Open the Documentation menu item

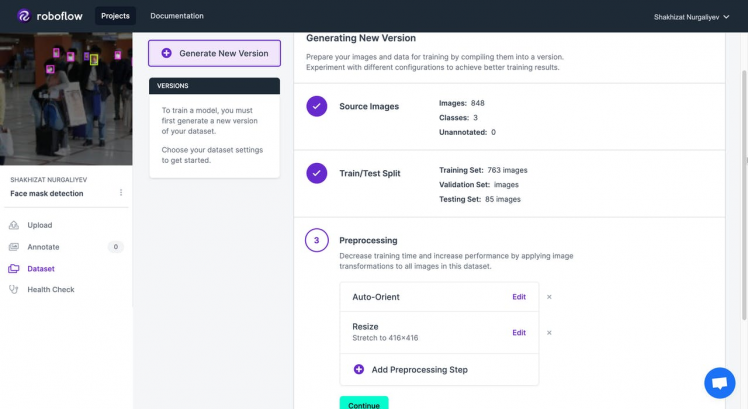click(x=177, y=16)
